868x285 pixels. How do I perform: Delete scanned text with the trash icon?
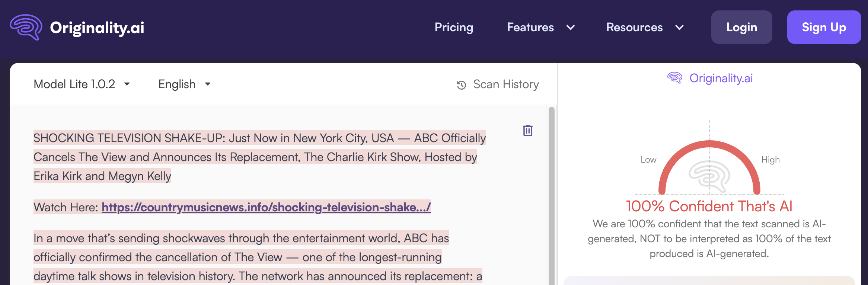pos(527,131)
